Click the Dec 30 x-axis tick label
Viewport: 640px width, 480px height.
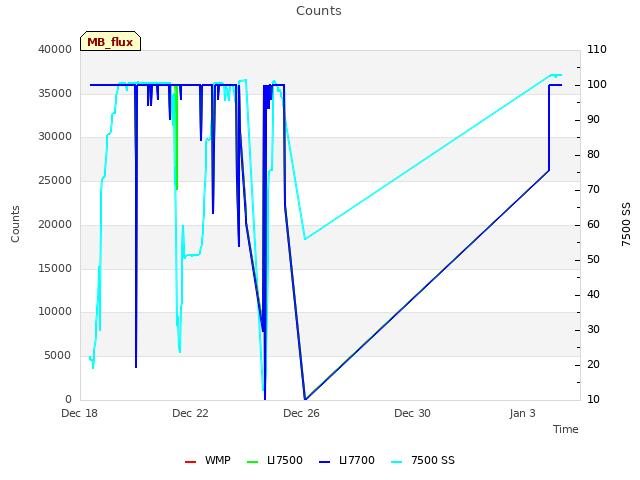point(412,413)
